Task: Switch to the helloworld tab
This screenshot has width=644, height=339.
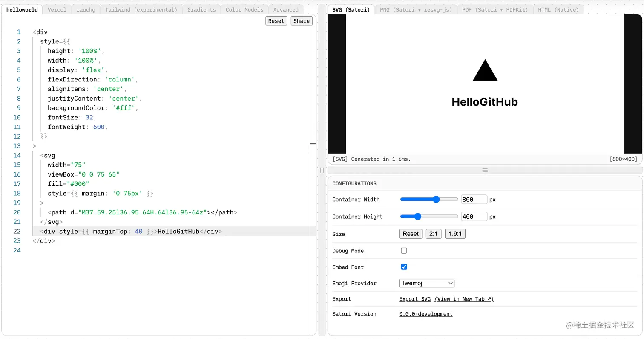Action: [x=22, y=9]
